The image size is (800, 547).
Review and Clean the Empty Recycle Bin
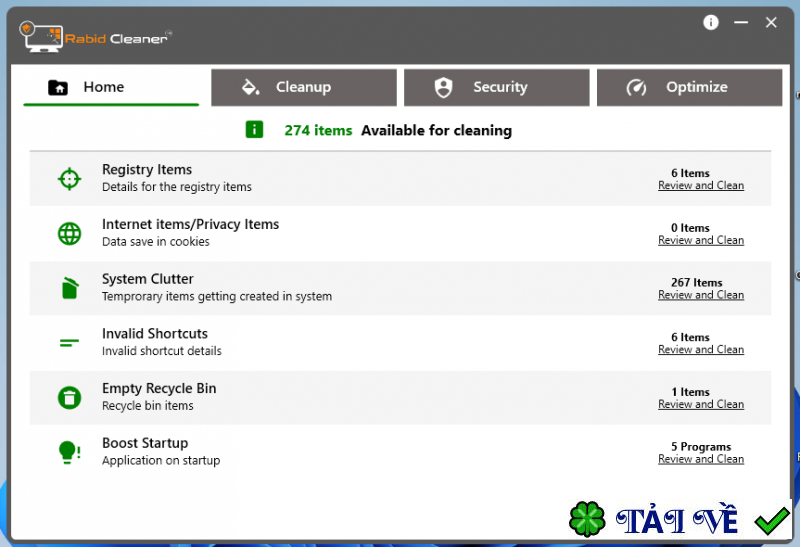pos(701,405)
